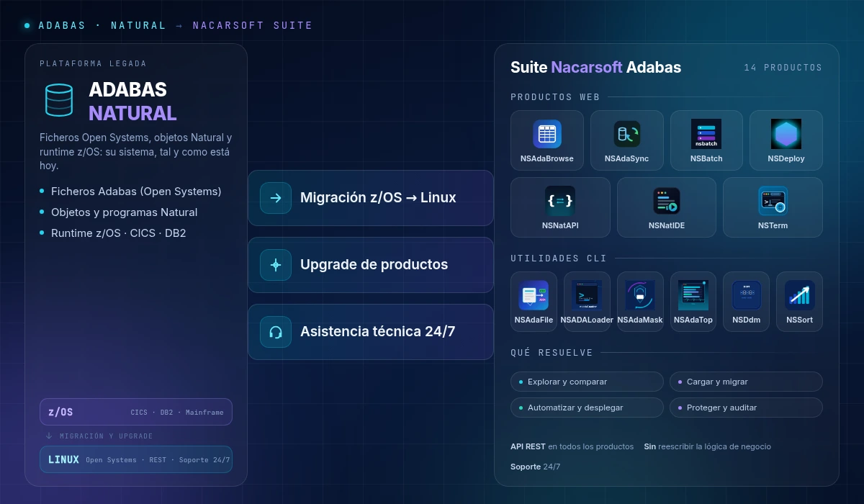Viewport: 864px width, 504px height.
Task: Click the Soporte 24/7 text
Action: point(535,467)
